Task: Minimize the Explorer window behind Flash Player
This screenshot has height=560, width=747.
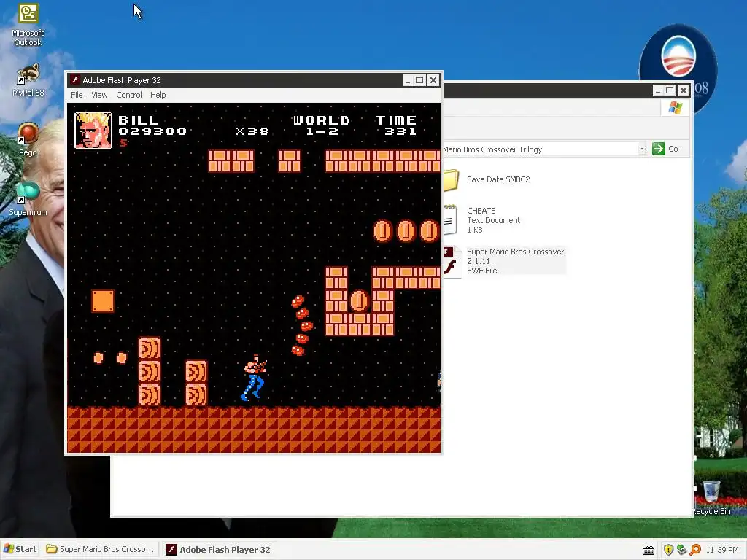Action: [x=658, y=90]
